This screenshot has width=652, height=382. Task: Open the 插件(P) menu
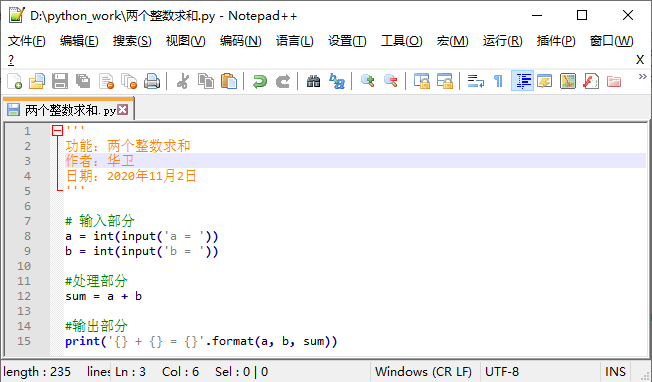tap(556, 41)
